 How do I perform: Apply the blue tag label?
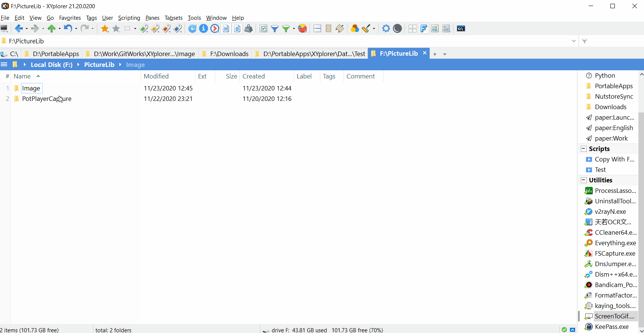(178, 28)
